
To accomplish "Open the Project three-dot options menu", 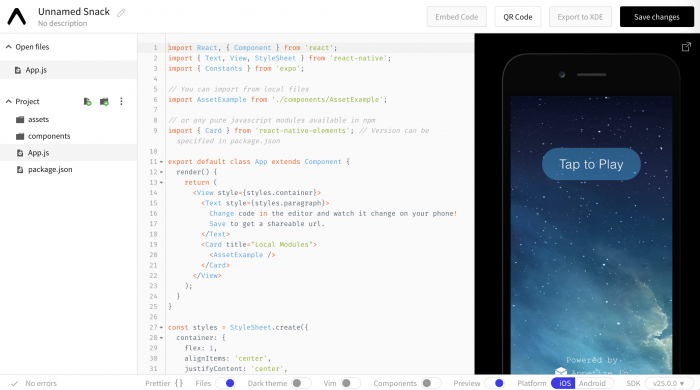I will tap(121, 102).
